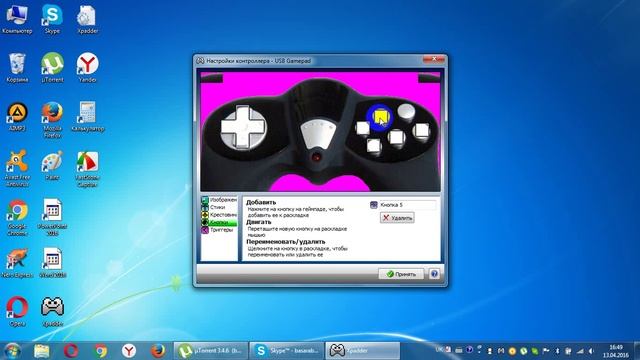Image resolution: width=640 pixels, height=360 pixels.
Task: Open the Крестовина section in the sidebar
Action: point(219,215)
